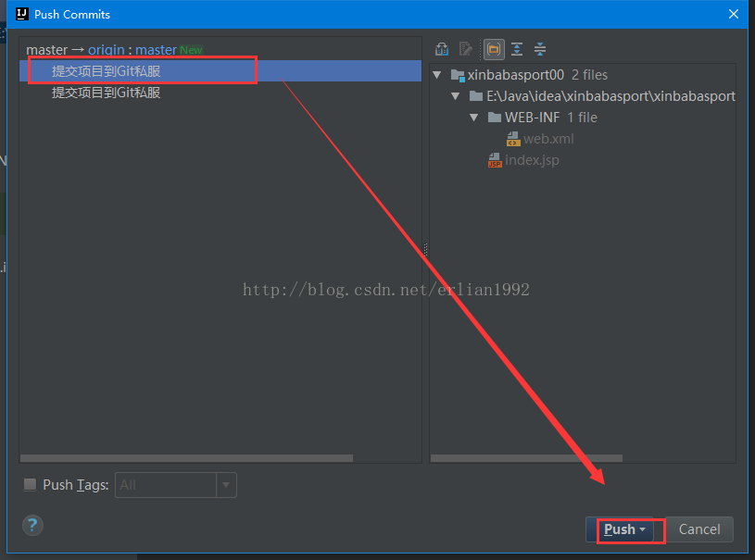Viewport: 755px width, 560px height.
Task: Click the web.xml file icon
Action: 513,139
